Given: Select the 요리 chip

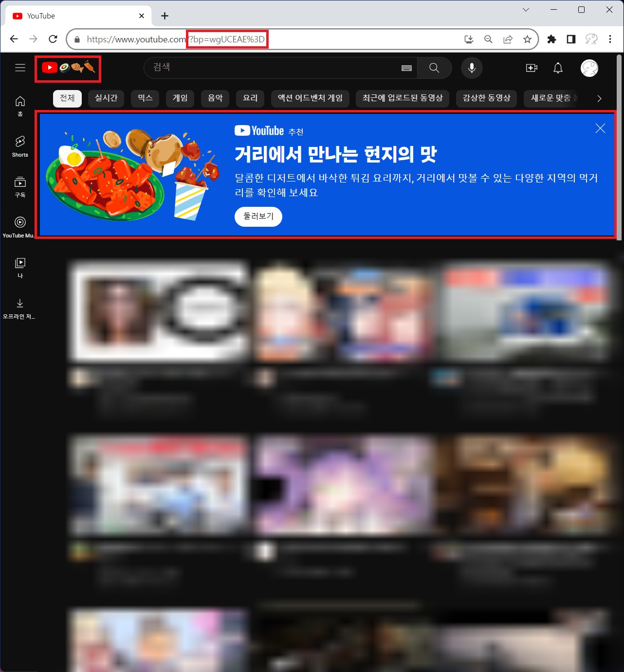Looking at the screenshot, I should [x=250, y=98].
